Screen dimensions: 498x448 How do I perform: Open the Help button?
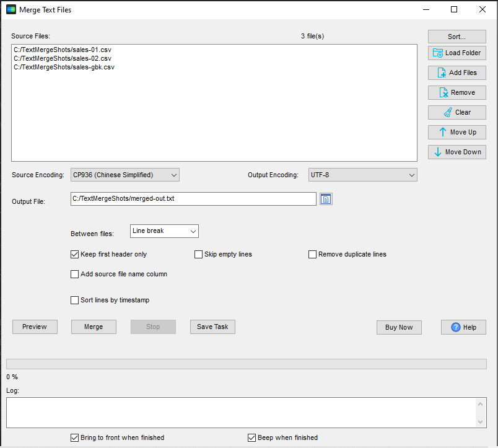click(463, 327)
